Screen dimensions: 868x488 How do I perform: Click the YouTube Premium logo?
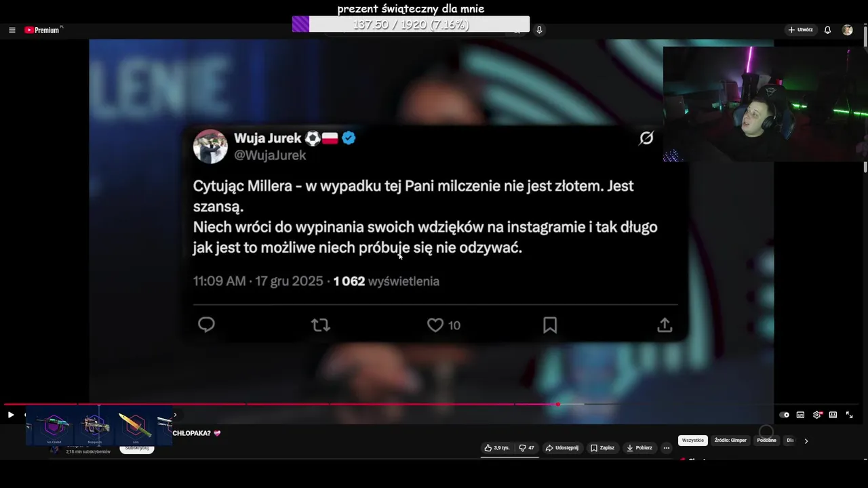pyautogui.click(x=43, y=30)
